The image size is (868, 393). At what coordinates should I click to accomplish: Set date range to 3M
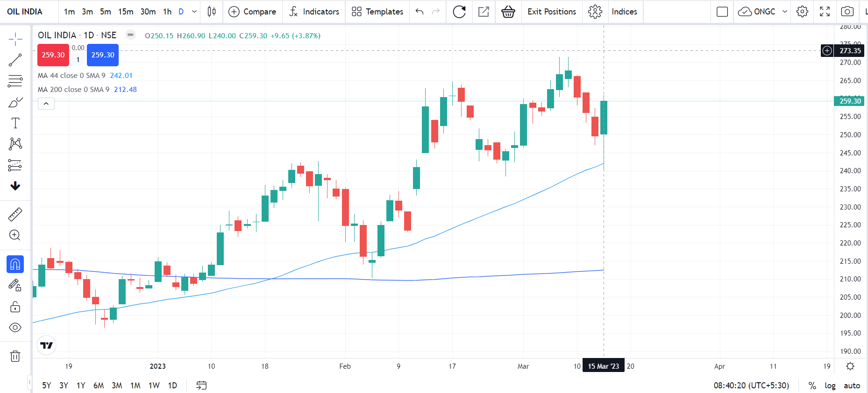(x=117, y=386)
